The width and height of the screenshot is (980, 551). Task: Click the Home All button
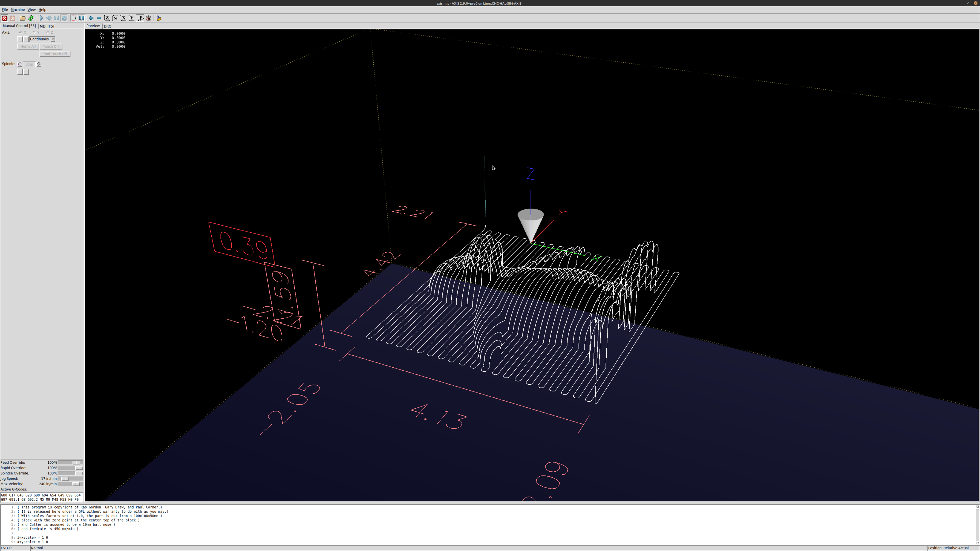pyautogui.click(x=28, y=47)
